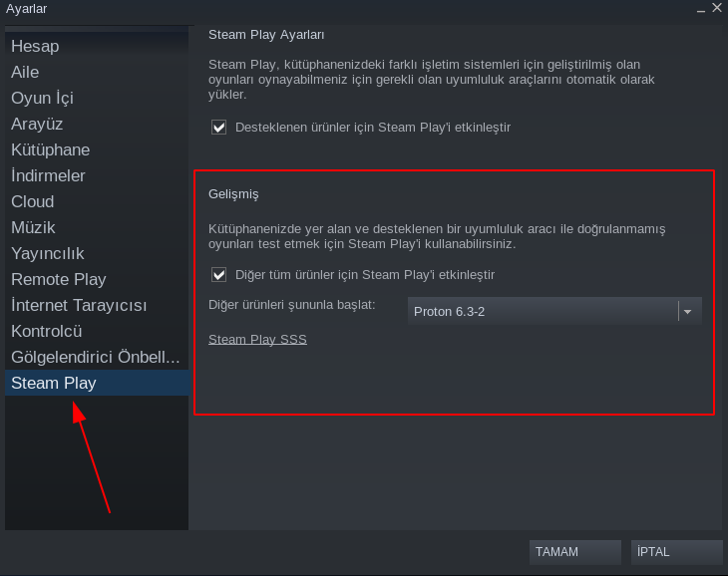The width and height of the screenshot is (728, 576).
Task: Open the Kontrolcü settings page
Action: (46, 332)
